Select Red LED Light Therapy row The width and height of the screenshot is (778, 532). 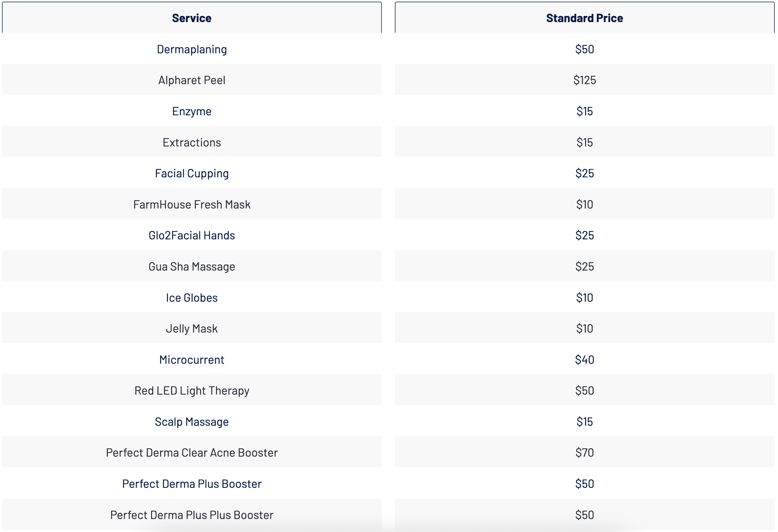(x=192, y=391)
